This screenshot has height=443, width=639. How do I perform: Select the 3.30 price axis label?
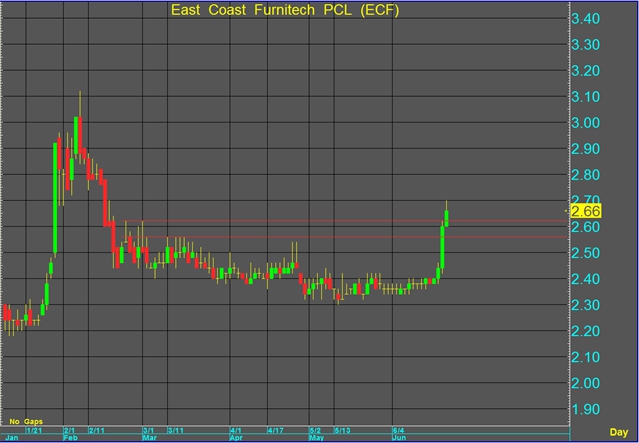585,44
